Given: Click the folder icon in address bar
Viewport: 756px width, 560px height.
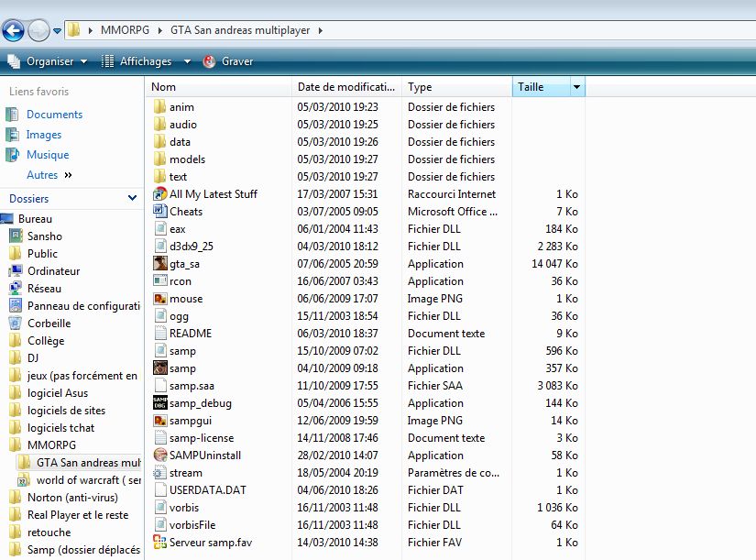Looking at the screenshot, I should coord(74,30).
